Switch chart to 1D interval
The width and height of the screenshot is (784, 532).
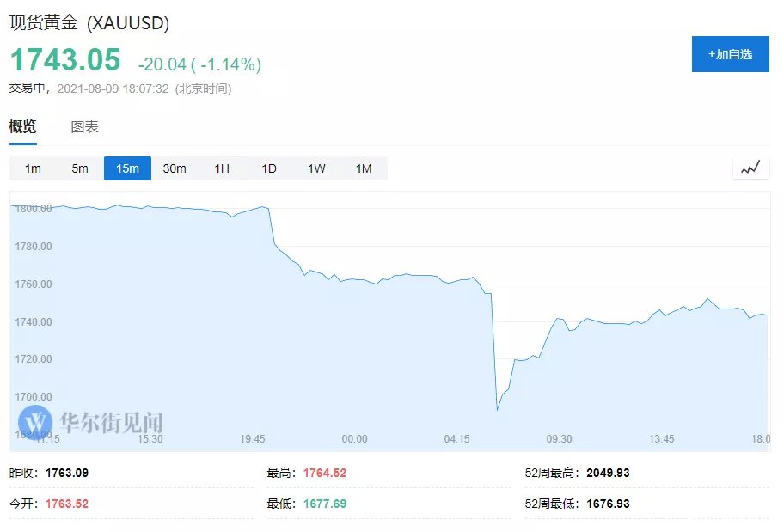pos(269,168)
